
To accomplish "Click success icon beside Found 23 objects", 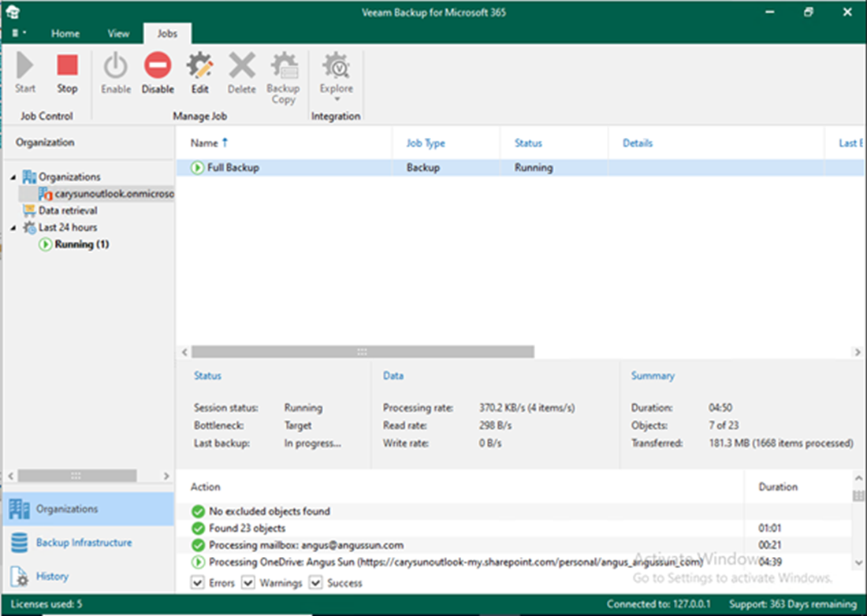I will [198, 528].
